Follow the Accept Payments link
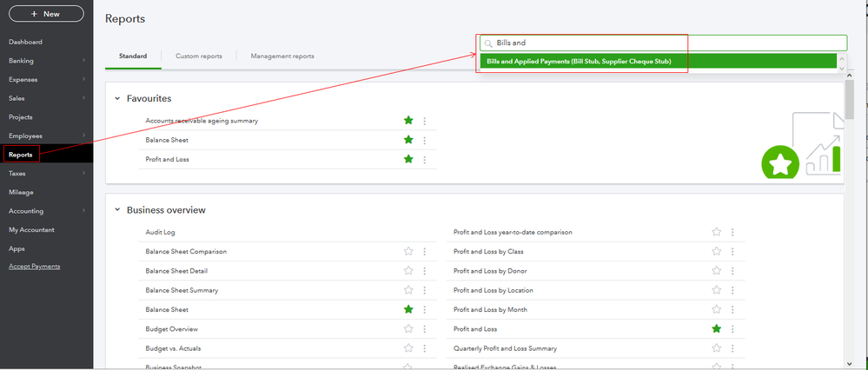Image resolution: width=868 pixels, height=370 pixels. pyautogui.click(x=35, y=267)
